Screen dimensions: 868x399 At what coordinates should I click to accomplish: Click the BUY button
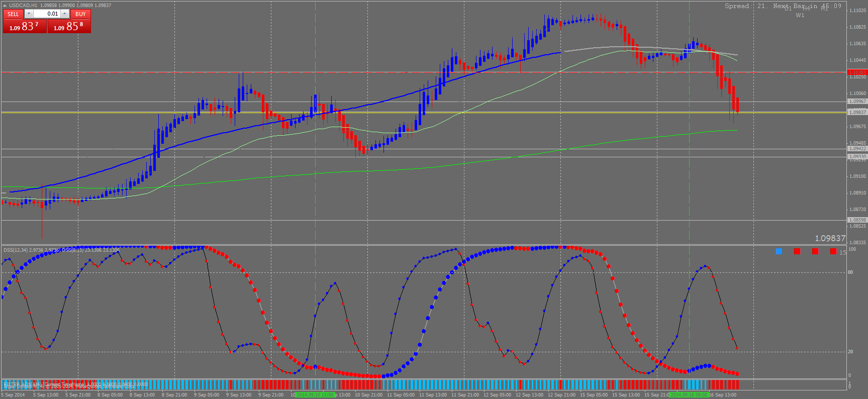pos(80,14)
